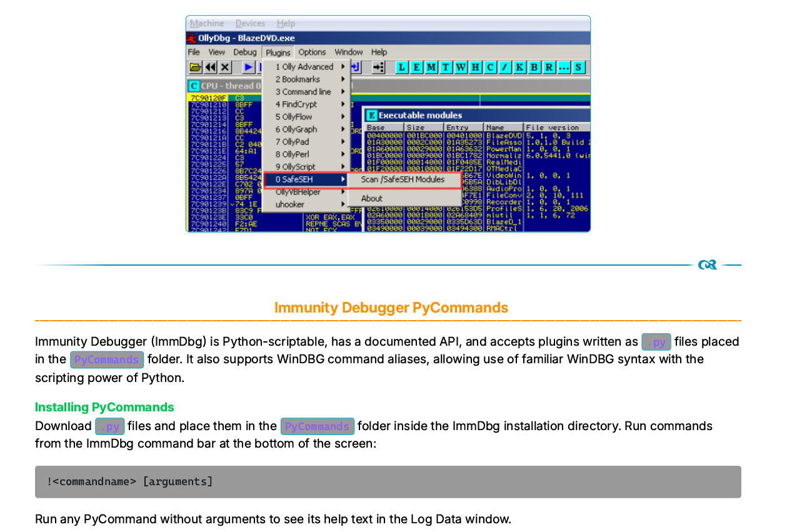Open the VM window Help menu

286,23
